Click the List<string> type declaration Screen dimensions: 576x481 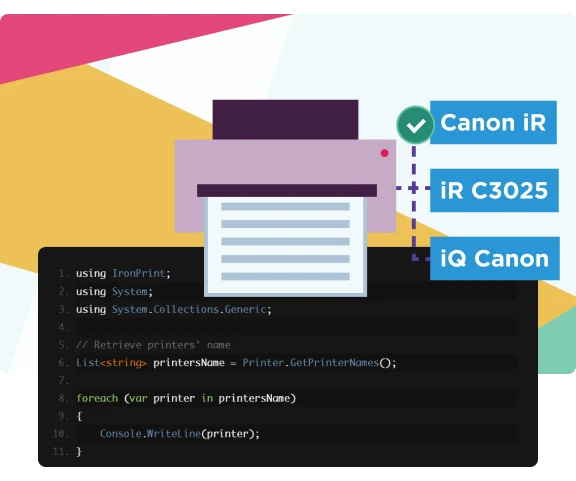pyautogui.click(x=111, y=363)
